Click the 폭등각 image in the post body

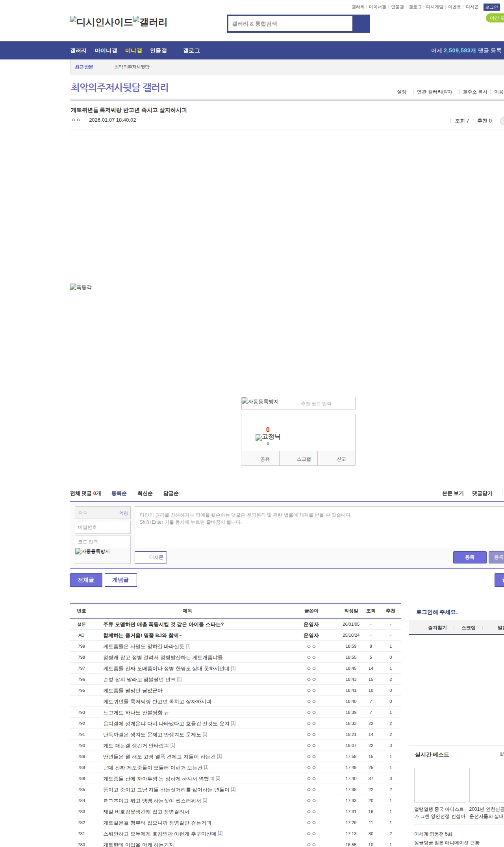click(81, 287)
